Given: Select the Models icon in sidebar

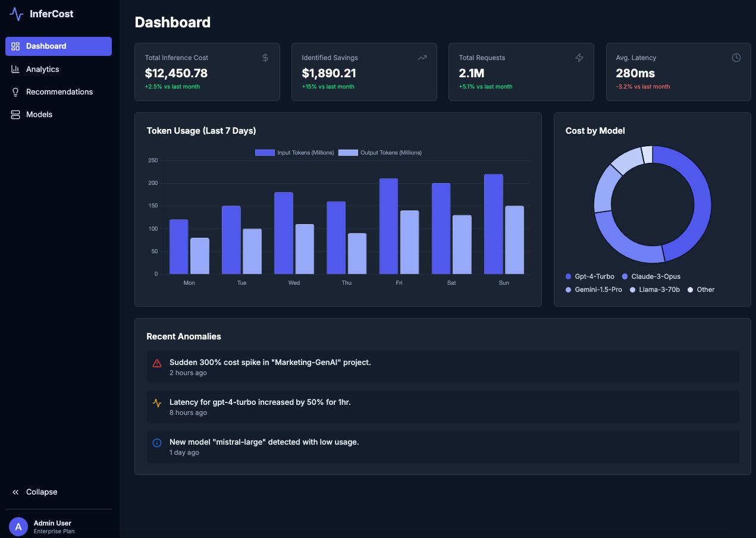Looking at the screenshot, I should click(15, 114).
